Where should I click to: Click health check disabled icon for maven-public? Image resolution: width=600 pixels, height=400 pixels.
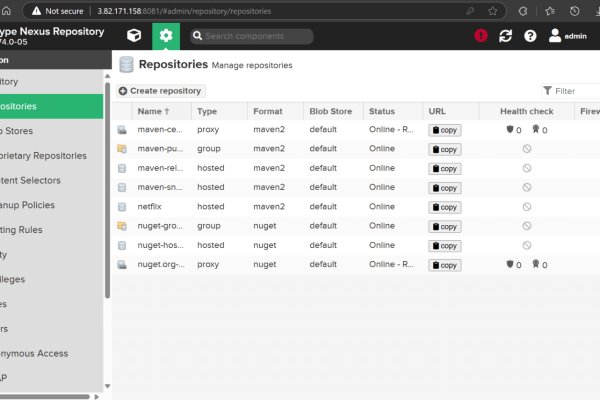[x=527, y=149]
